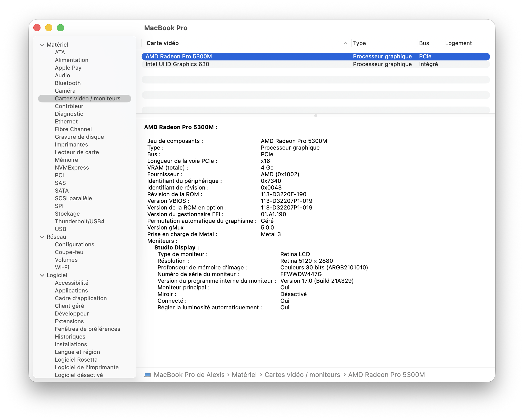Viewport: 524px width, 420px height.
Task: Open Applications in the sidebar
Action: pos(71,290)
